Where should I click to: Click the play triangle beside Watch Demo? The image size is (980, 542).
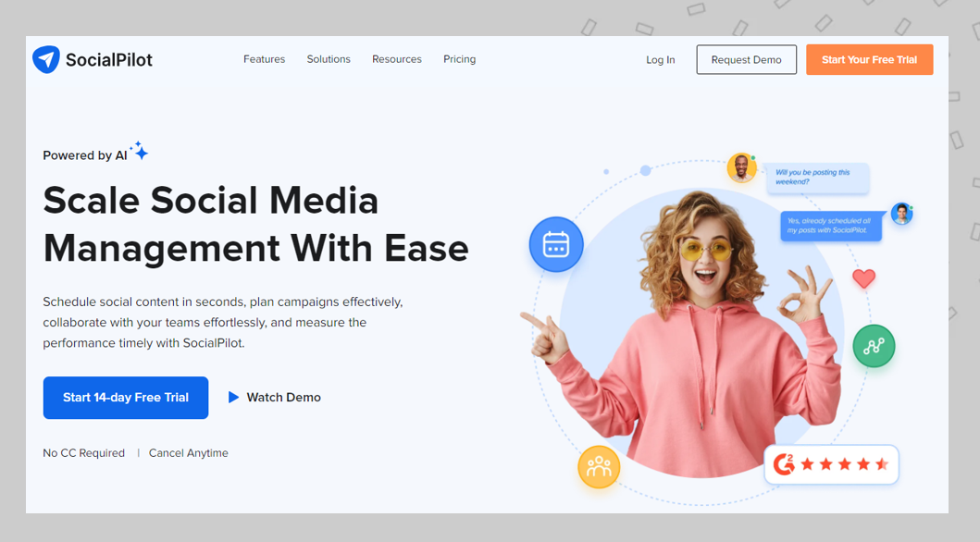point(234,397)
